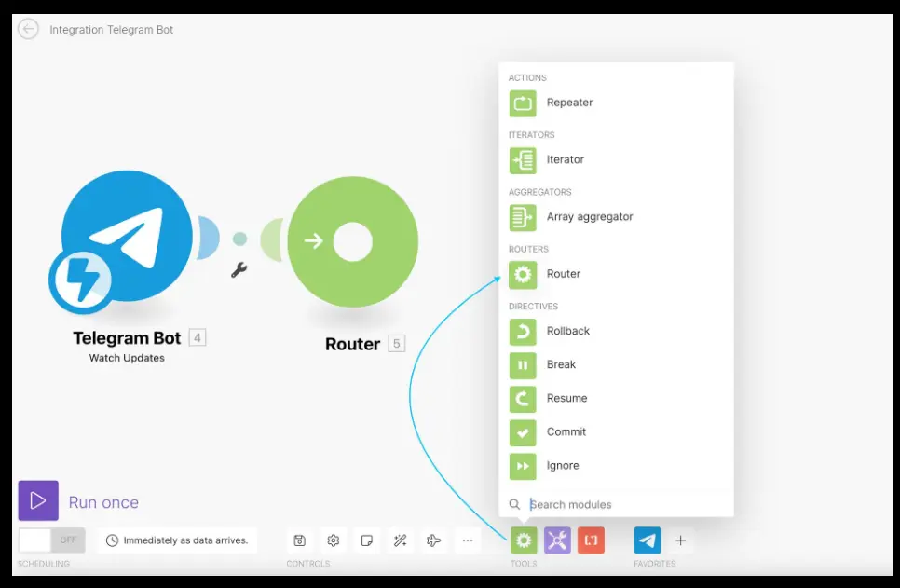The image size is (900, 588).
Task: Click the scenario title Integration Telegram Bot
Action: click(112, 30)
